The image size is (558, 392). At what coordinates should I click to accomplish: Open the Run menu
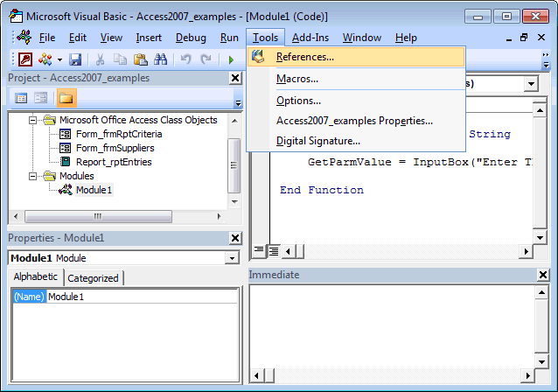[229, 38]
